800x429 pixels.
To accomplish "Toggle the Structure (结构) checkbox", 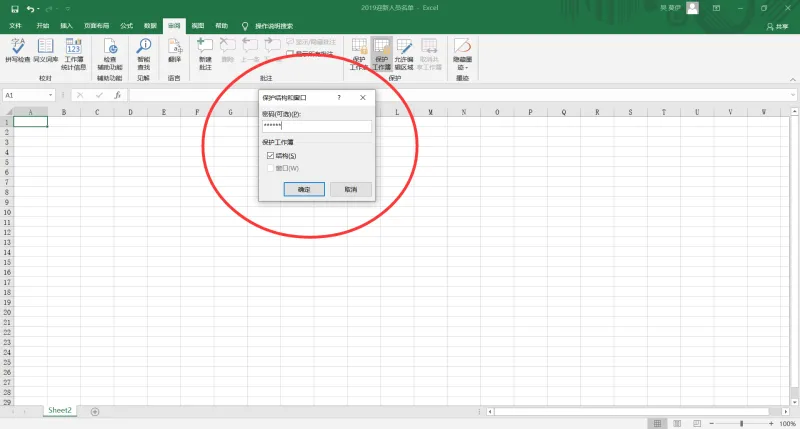I will (270, 156).
